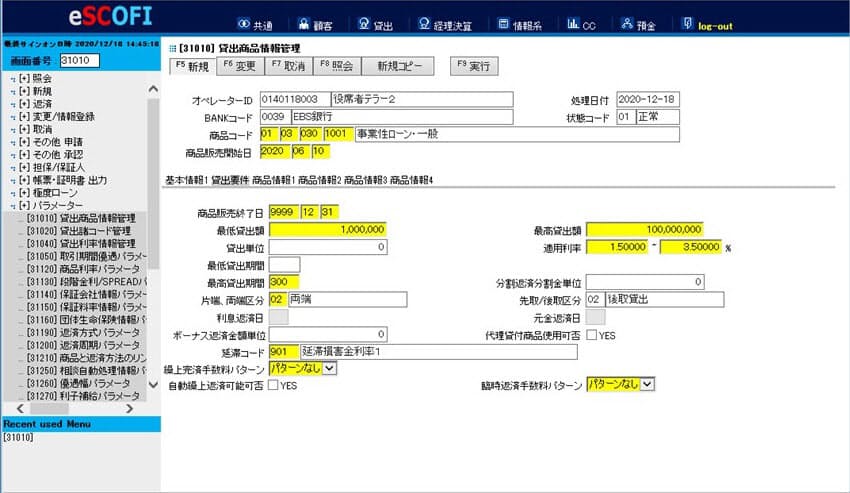Click the sidebar horizontal scrollbar thumb
This screenshot has width=850, height=493.
[49, 408]
